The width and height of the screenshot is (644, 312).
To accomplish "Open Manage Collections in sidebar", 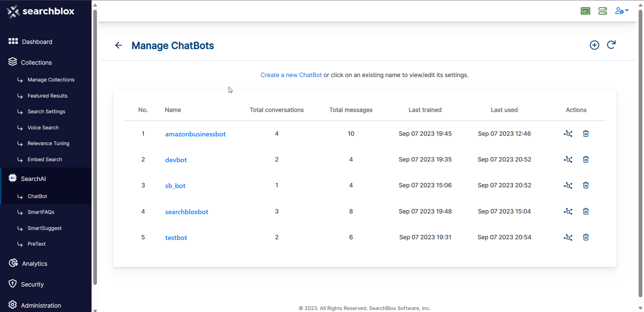I will tap(51, 80).
